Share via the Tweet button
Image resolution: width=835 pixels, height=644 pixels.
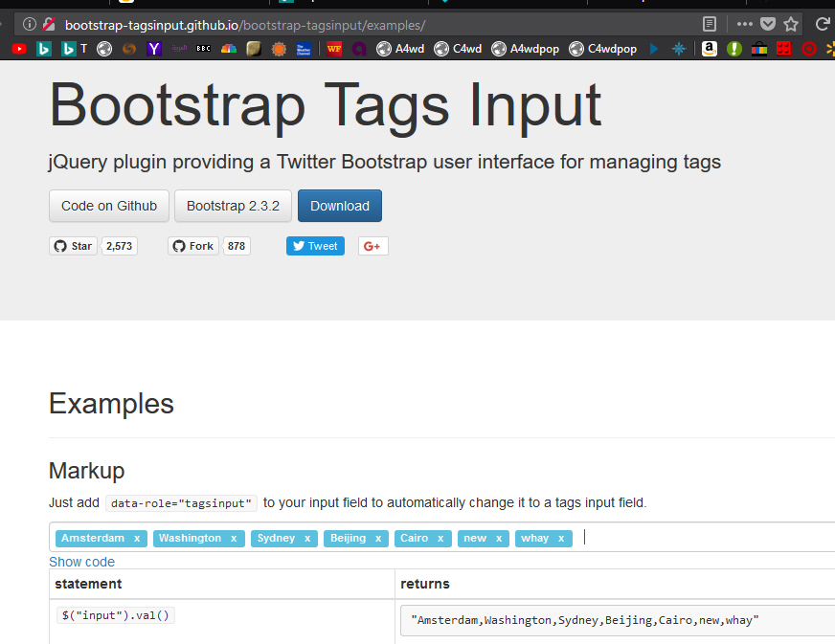point(315,246)
